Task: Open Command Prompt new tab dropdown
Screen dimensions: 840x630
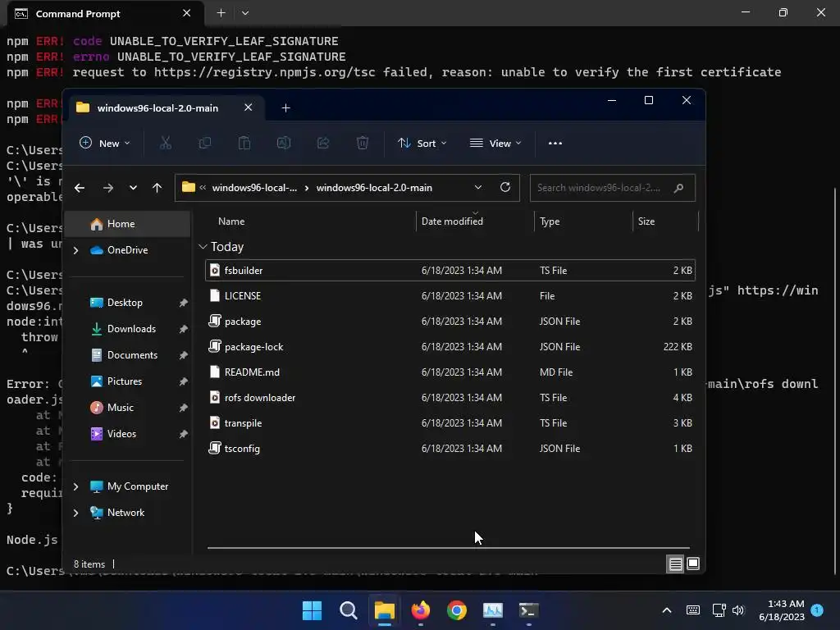Action: click(x=244, y=13)
